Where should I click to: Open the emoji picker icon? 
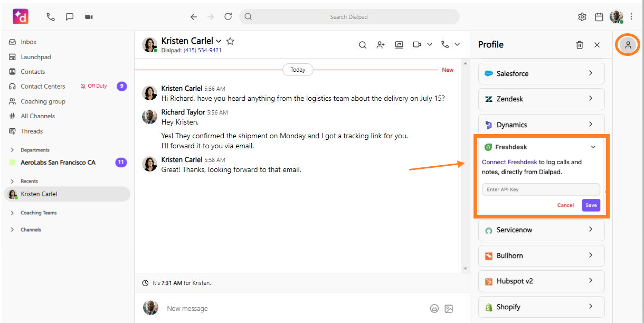pyautogui.click(x=434, y=308)
